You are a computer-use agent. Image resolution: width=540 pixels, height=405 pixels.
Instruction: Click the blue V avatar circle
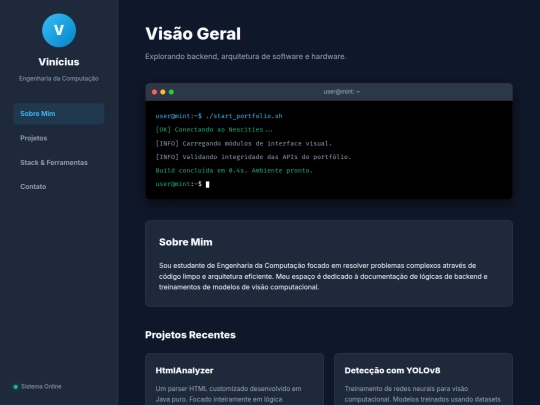59,30
